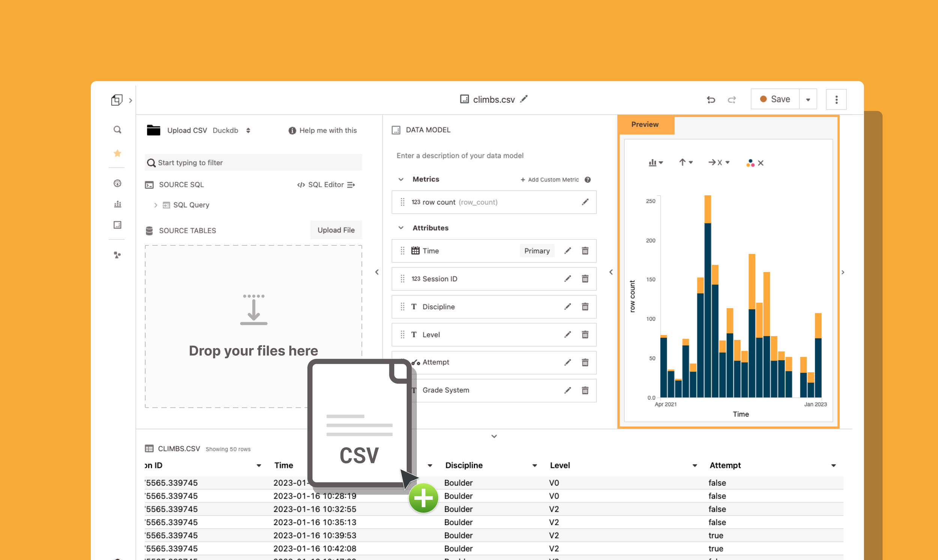Click the Upload File button
Viewport: 938px width, 560px height.
click(x=336, y=230)
